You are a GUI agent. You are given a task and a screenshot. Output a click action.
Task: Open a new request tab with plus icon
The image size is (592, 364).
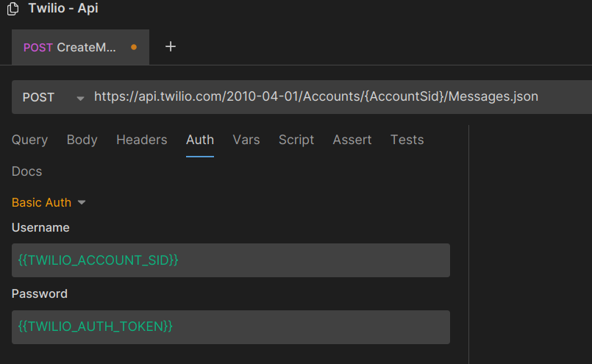[171, 47]
